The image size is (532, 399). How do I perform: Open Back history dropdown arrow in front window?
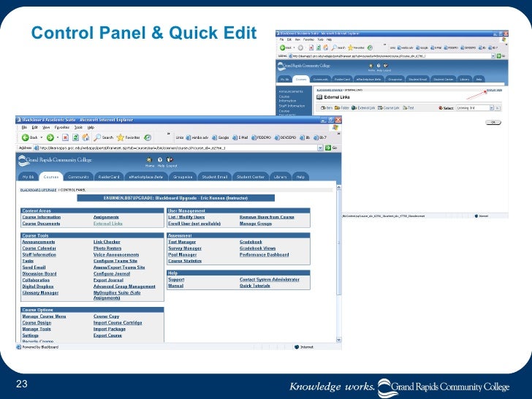click(42, 137)
